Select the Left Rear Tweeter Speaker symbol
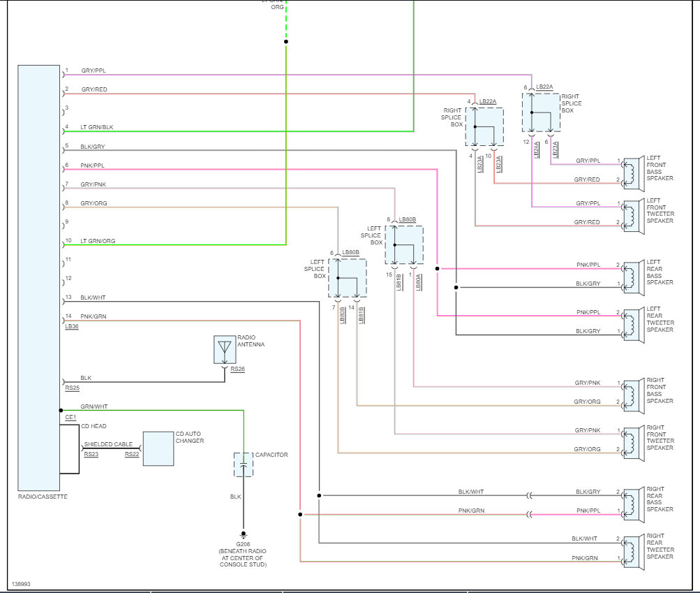The height and width of the screenshot is (593, 700). click(634, 325)
